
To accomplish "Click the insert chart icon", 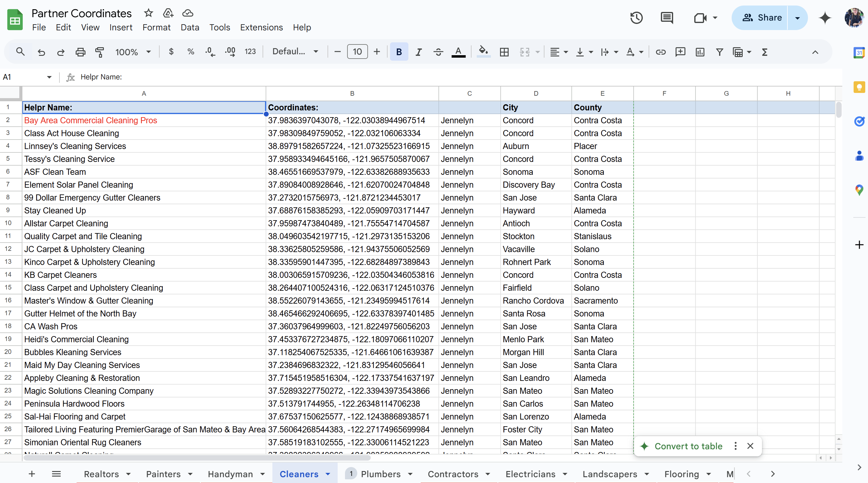I will coord(700,52).
